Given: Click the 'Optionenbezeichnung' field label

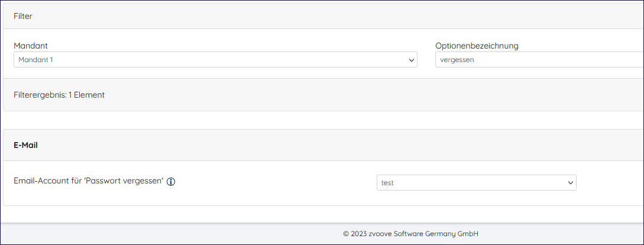Looking at the screenshot, I should [x=477, y=46].
